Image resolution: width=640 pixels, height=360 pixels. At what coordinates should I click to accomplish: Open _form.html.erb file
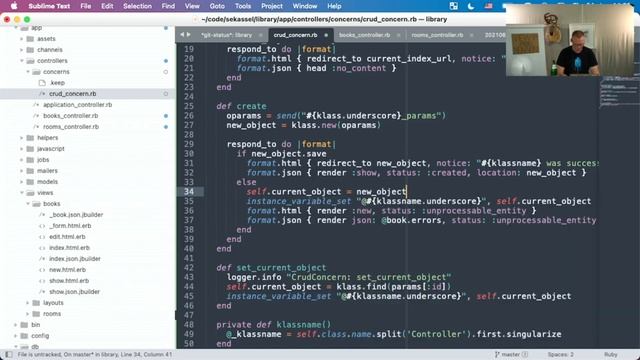pos(70,226)
